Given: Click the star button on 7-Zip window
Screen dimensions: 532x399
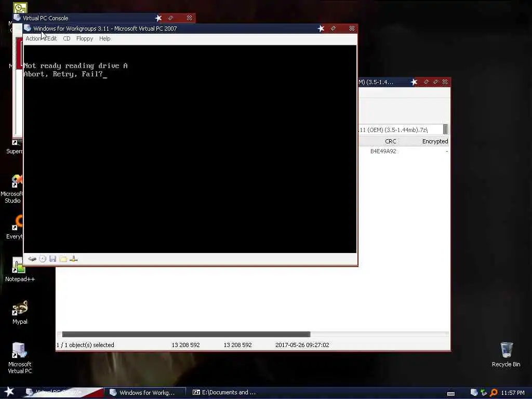Looking at the screenshot, I should pyautogui.click(x=414, y=82).
